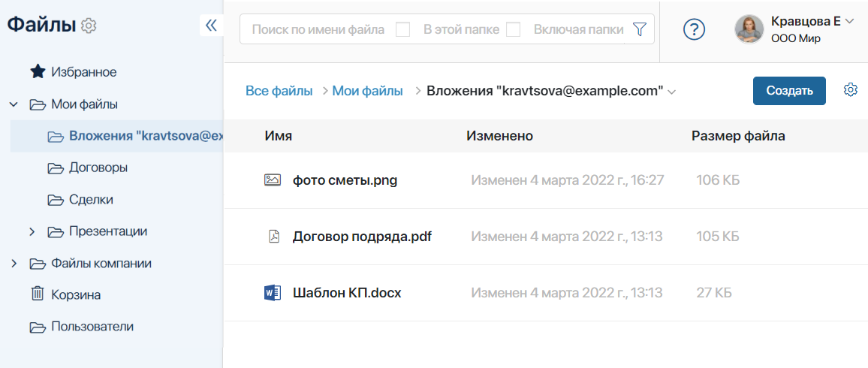Click folder icon of Пользователи
Image resolution: width=868 pixels, height=368 pixels.
[37, 327]
